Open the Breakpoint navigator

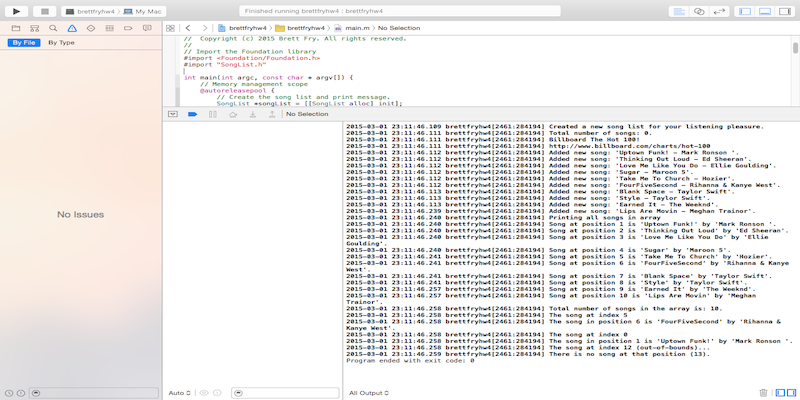128,28
